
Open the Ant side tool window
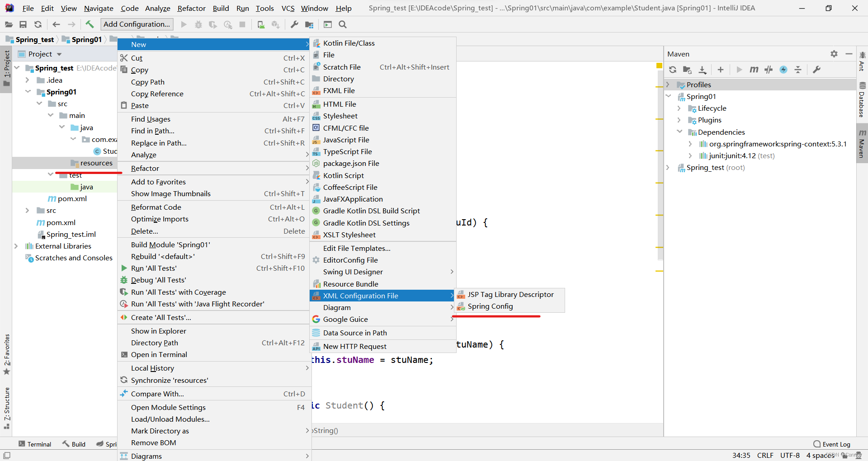point(862,61)
